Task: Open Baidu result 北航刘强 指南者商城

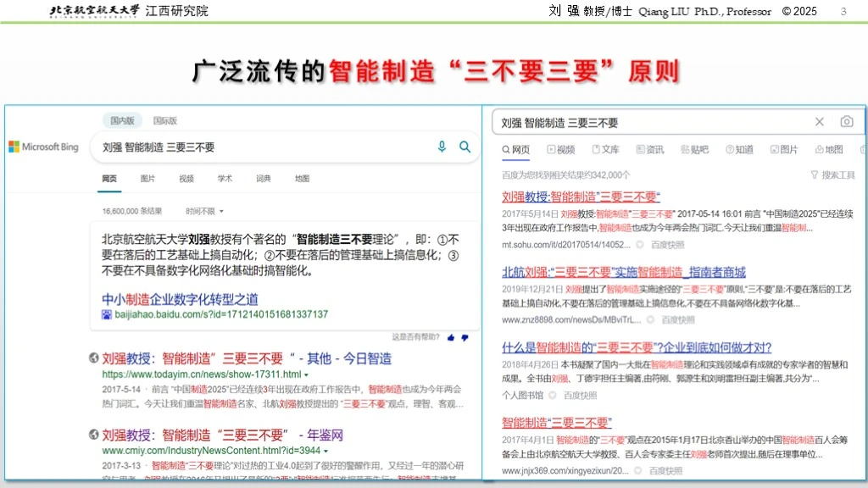Action: click(x=624, y=272)
